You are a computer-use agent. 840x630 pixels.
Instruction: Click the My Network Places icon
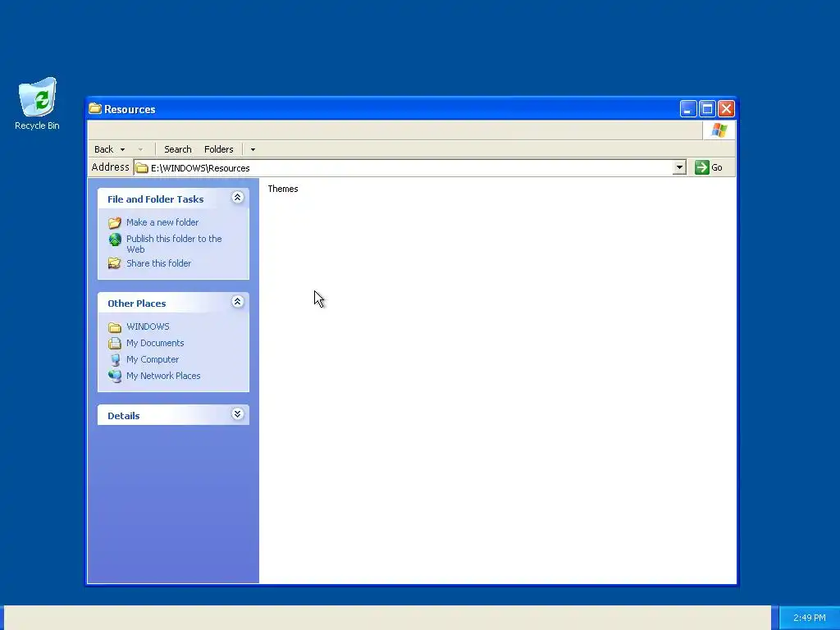click(x=115, y=376)
